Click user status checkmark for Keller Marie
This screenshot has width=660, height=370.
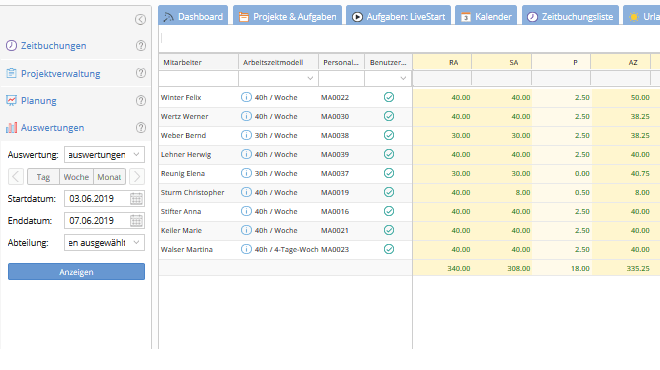coord(389,230)
